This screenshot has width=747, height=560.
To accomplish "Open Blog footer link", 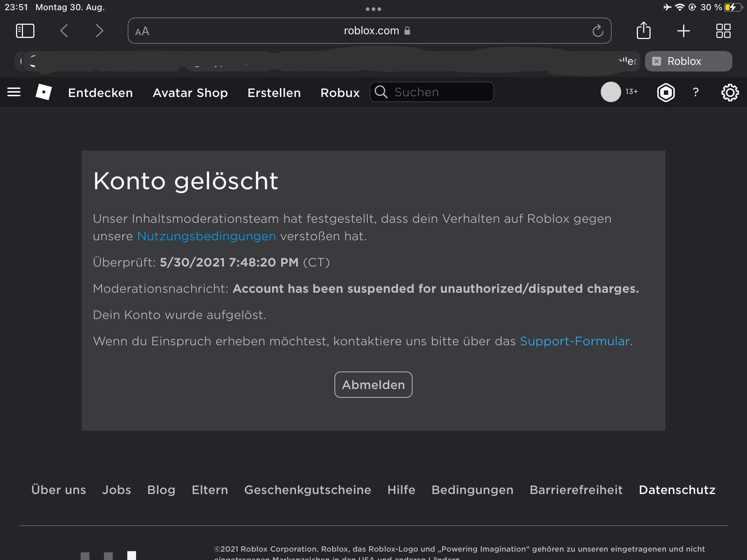I will pyautogui.click(x=161, y=490).
